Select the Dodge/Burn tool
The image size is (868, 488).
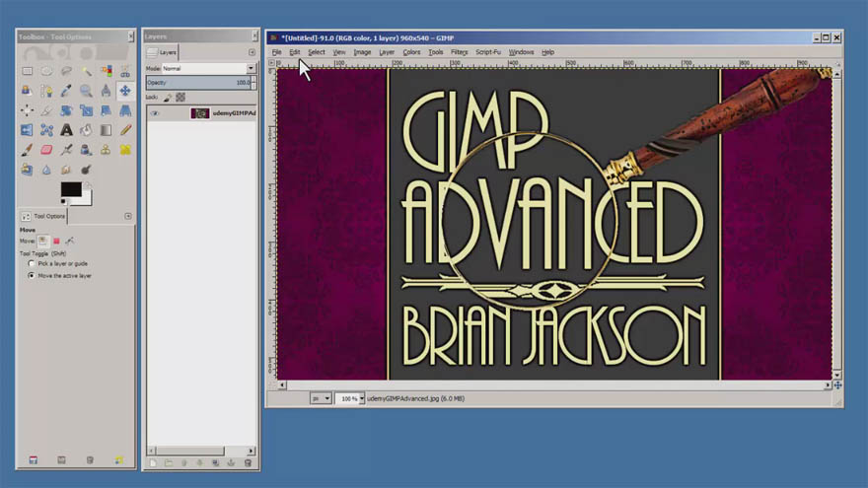[87, 170]
